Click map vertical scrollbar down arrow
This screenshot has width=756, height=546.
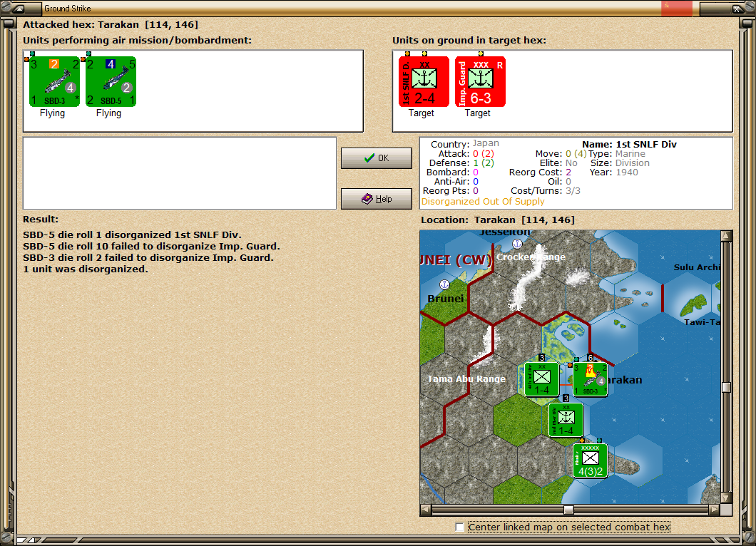click(726, 498)
